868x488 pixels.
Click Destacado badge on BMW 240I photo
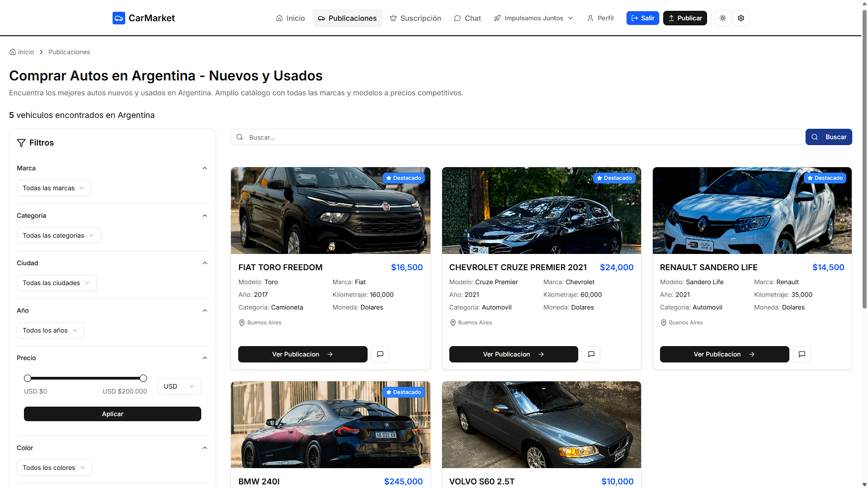click(x=404, y=392)
